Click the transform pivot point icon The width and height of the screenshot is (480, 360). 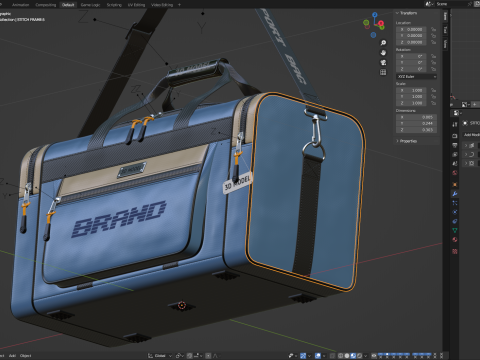[x=180, y=356]
